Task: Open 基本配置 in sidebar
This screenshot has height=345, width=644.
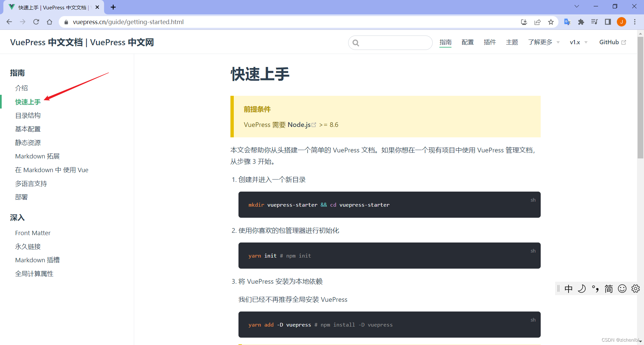Action: [x=28, y=129]
